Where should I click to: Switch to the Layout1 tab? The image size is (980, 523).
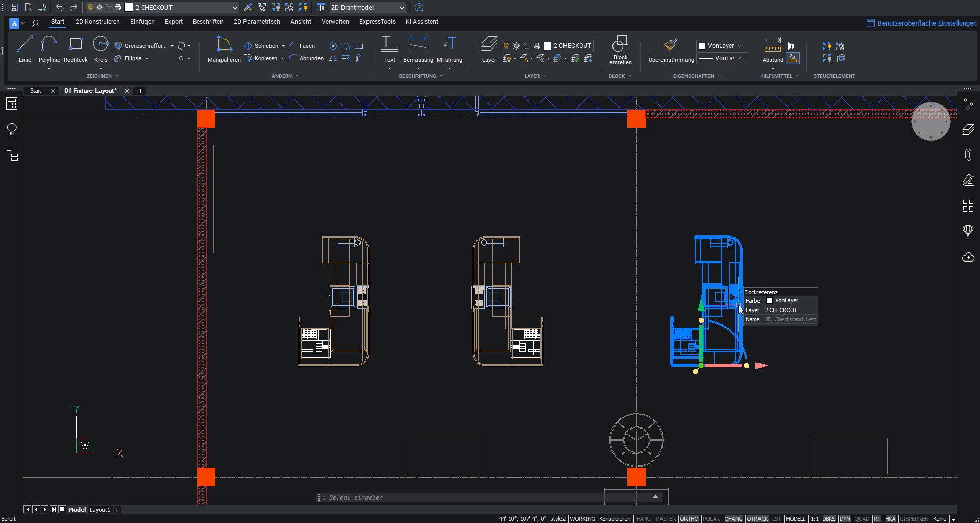pos(100,510)
